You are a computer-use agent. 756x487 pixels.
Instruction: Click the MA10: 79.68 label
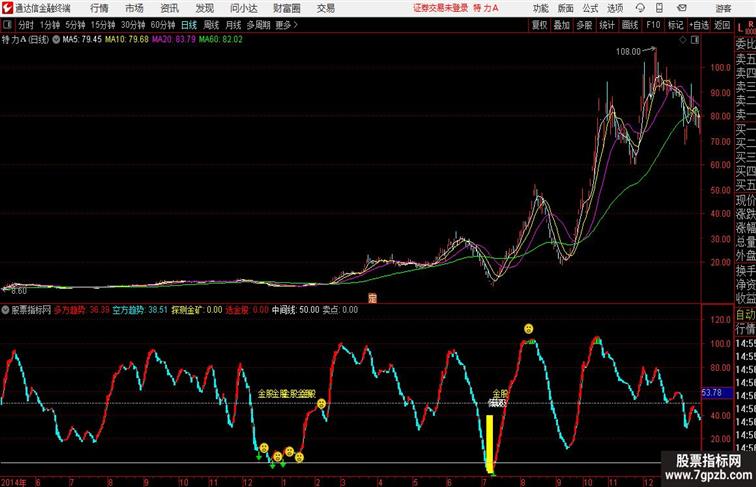(127, 40)
